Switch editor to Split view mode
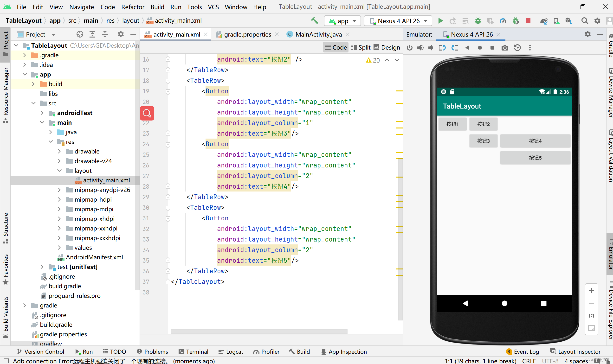The height and width of the screenshot is (364, 613). click(x=361, y=47)
